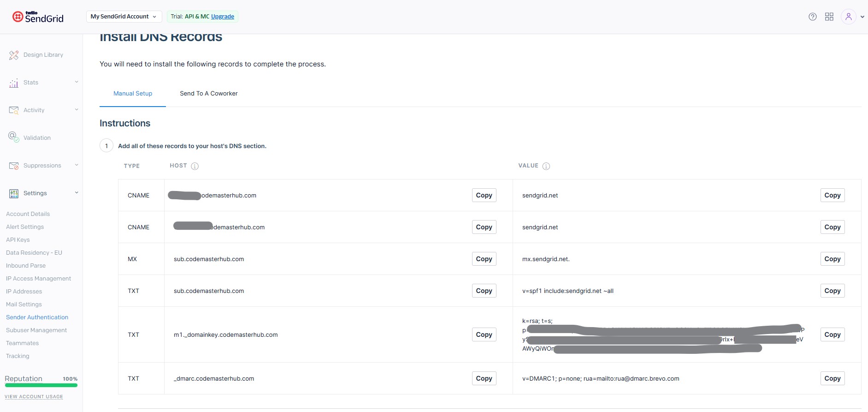Copy the mx.sendgrid.net. value

click(x=832, y=259)
